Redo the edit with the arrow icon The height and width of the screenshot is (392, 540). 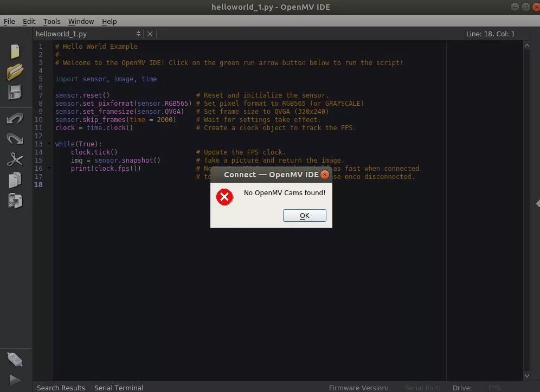pyautogui.click(x=15, y=138)
